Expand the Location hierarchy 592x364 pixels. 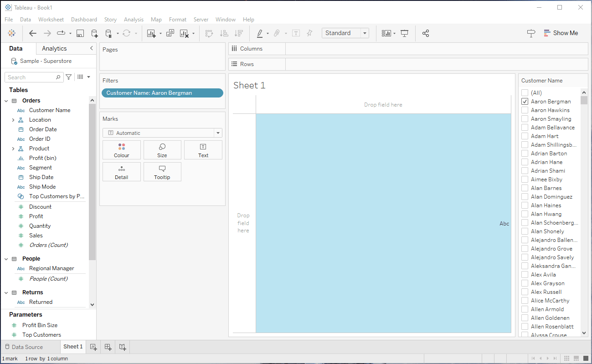[x=13, y=120]
